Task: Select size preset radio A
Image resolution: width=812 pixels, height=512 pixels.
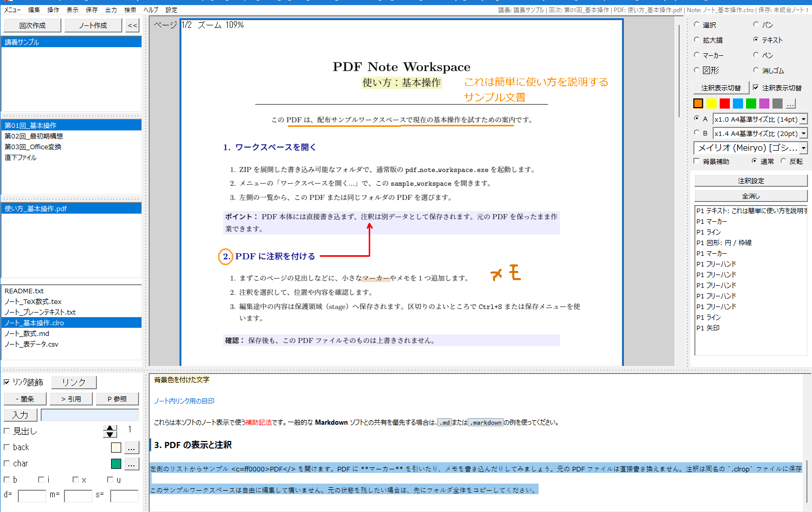Action: coord(697,118)
